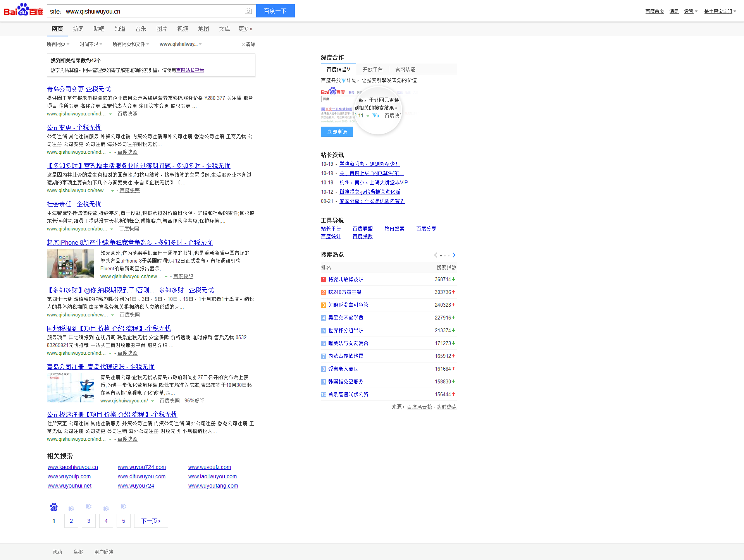Switch to 新闻 tab

point(78,29)
